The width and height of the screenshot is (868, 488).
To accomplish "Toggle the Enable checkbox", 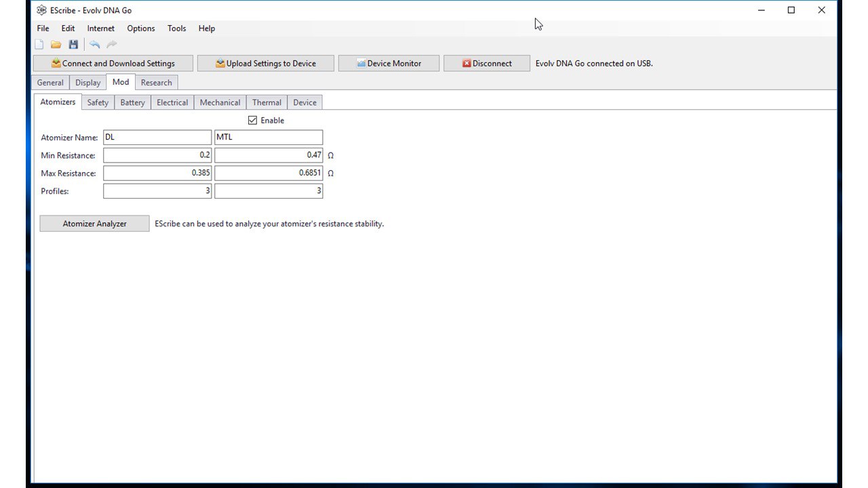I will pyautogui.click(x=253, y=121).
